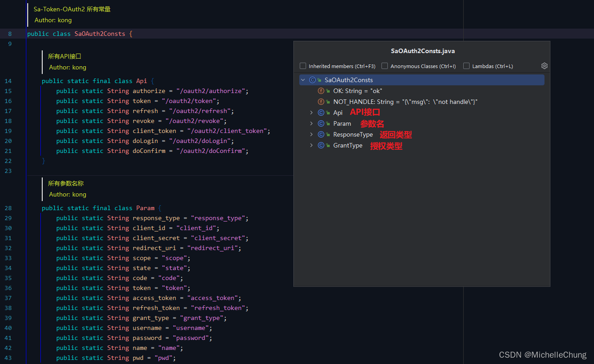Click the revoke variable on line 18
This screenshot has width=594, height=364.
144,121
